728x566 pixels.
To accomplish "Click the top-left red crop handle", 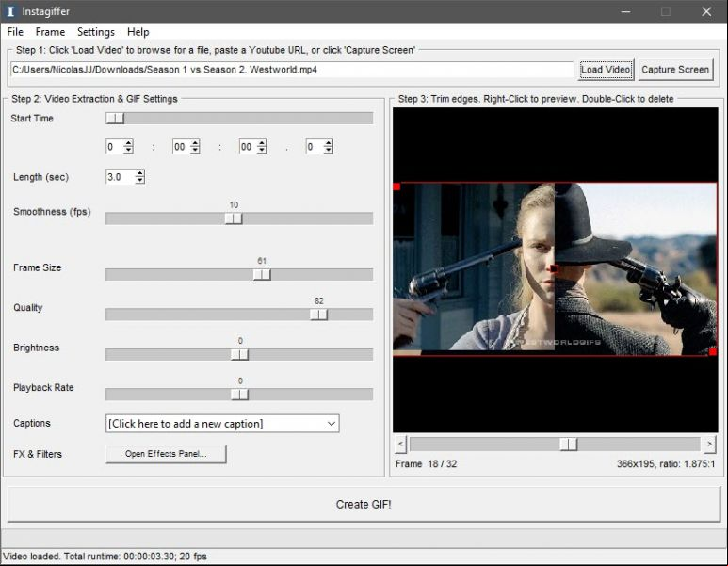I will pyautogui.click(x=396, y=186).
